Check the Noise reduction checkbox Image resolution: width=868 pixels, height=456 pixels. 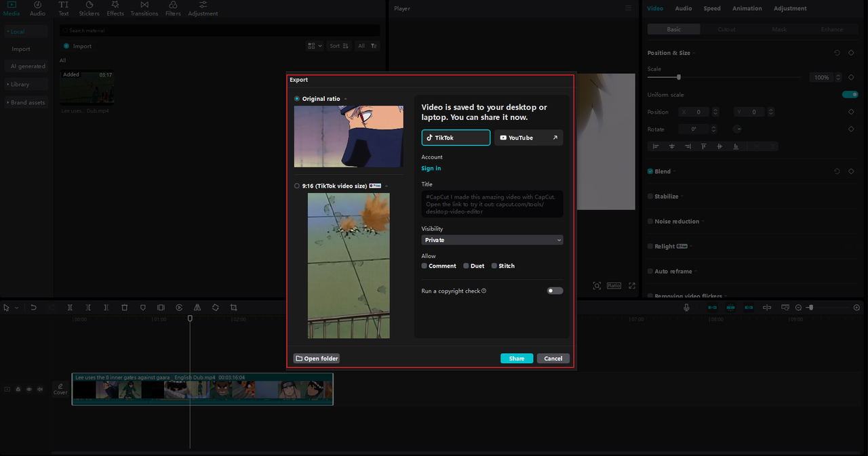point(650,222)
